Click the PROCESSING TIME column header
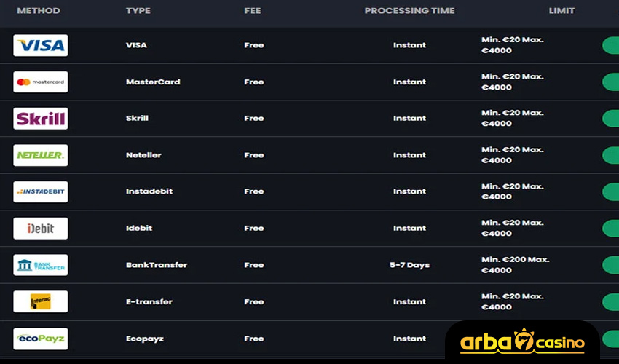 click(x=409, y=11)
